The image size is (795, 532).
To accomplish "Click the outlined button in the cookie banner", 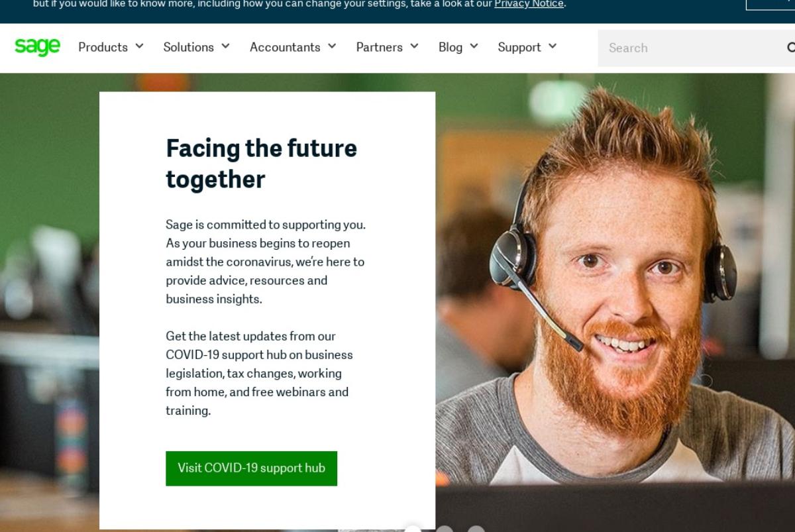I will (x=770, y=5).
